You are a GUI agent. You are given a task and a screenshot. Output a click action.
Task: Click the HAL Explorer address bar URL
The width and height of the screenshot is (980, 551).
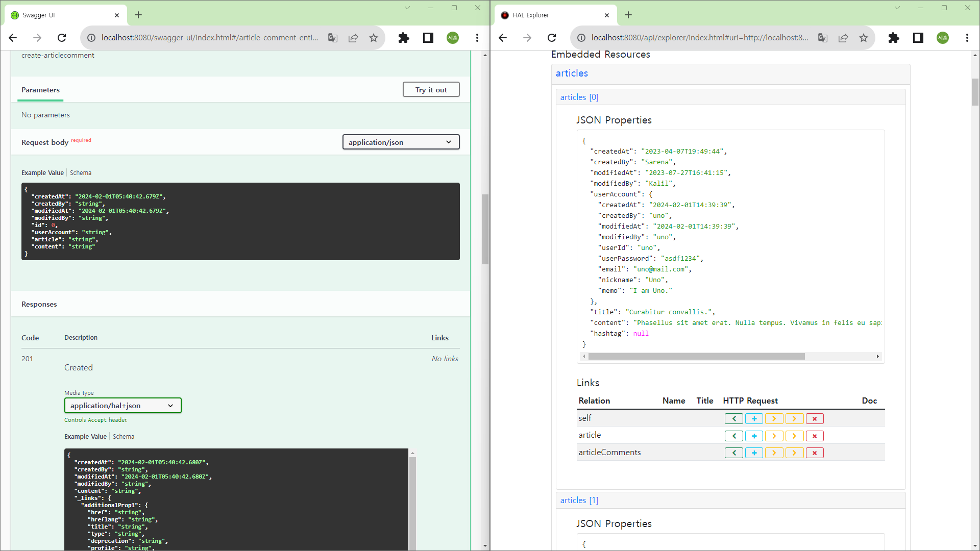699,38
